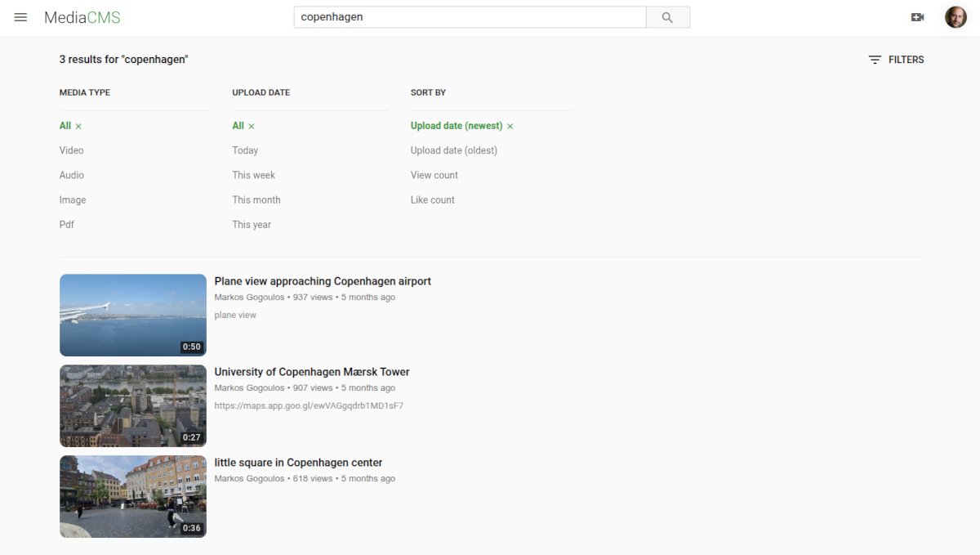The width and height of the screenshot is (980, 555).
Task: Click the search field containing 'copenhagen'
Action: [x=470, y=17]
